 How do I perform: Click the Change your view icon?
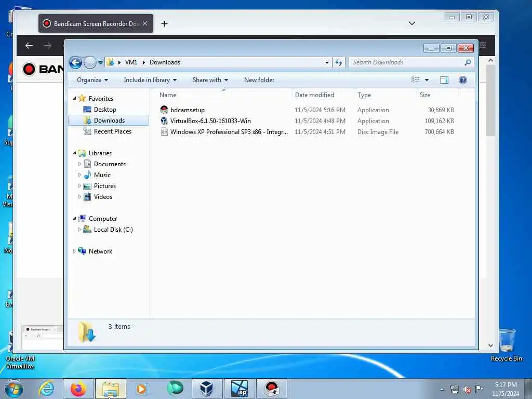coord(416,80)
